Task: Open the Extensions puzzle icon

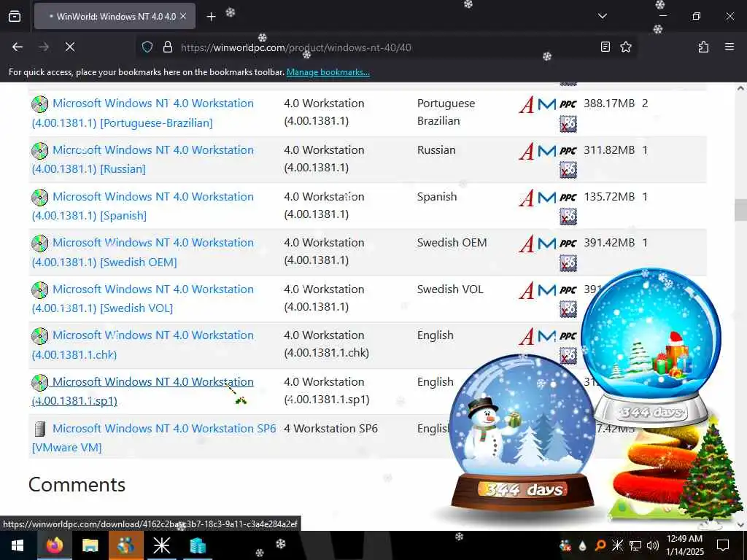Action: coord(703,47)
